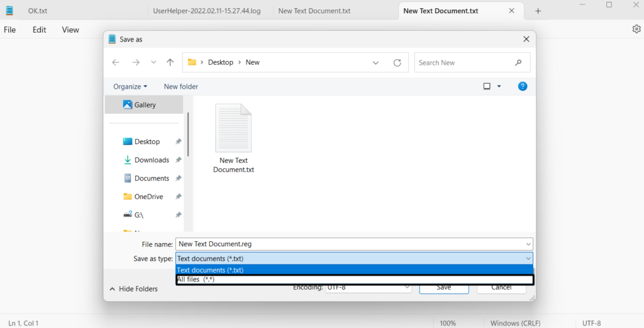Go back with the left arrow
The width and height of the screenshot is (644, 328).
[x=116, y=62]
